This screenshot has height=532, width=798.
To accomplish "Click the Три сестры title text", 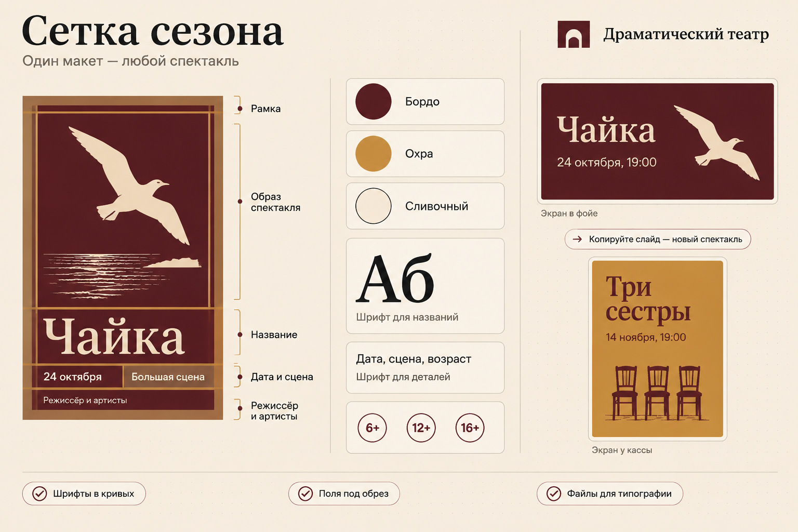I will tap(648, 298).
